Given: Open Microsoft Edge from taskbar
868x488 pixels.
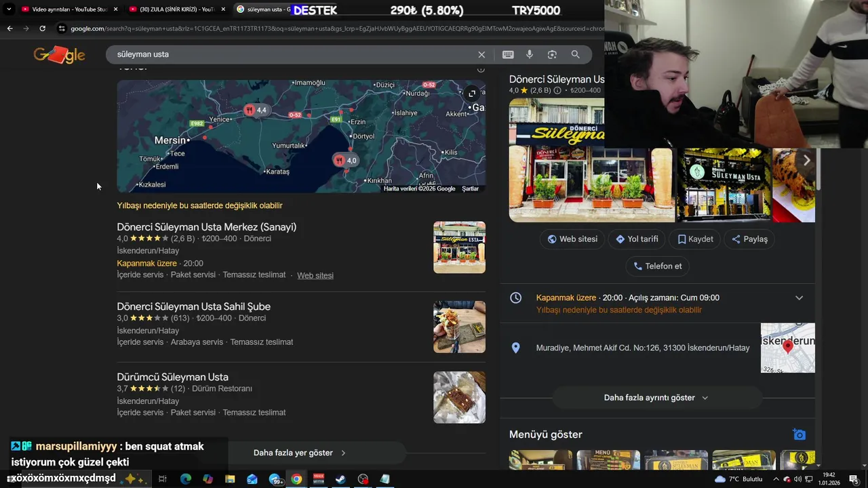Looking at the screenshot, I should (185, 479).
